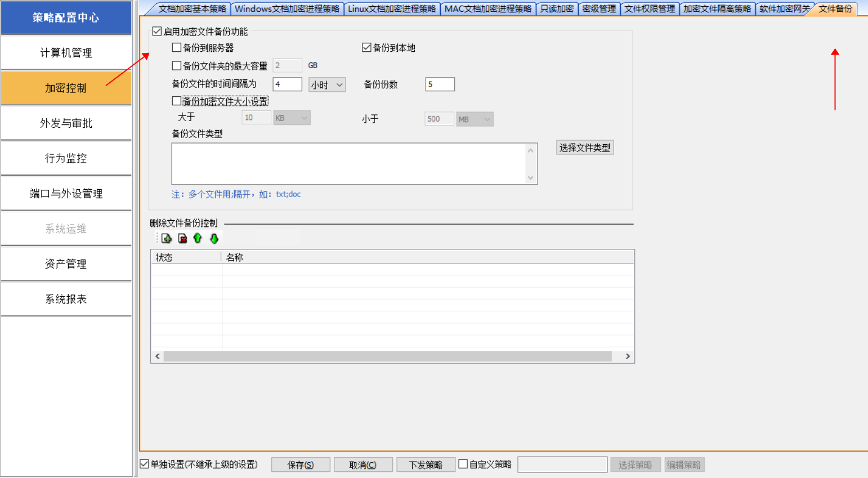
Task: Enable the 备份到服务器 checkbox
Action: tap(177, 48)
